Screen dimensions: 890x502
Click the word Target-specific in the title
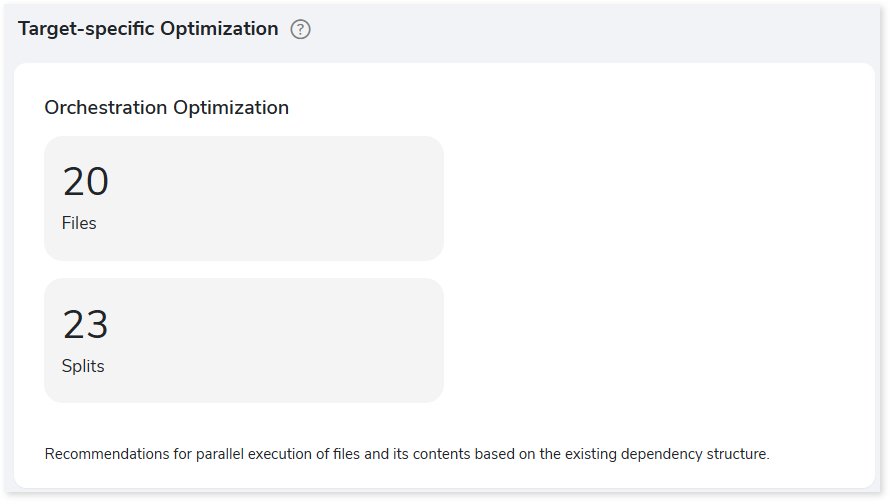(86, 28)
